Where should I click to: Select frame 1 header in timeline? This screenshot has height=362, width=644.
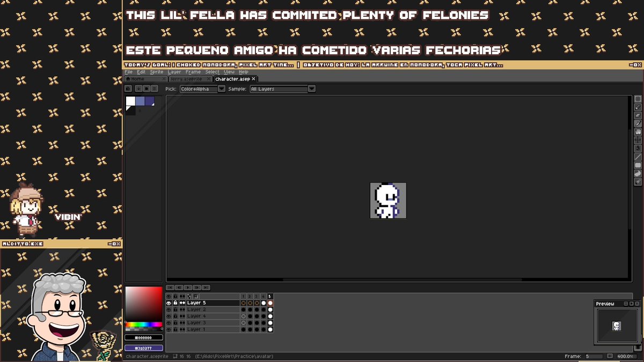[x=243, y=296]
